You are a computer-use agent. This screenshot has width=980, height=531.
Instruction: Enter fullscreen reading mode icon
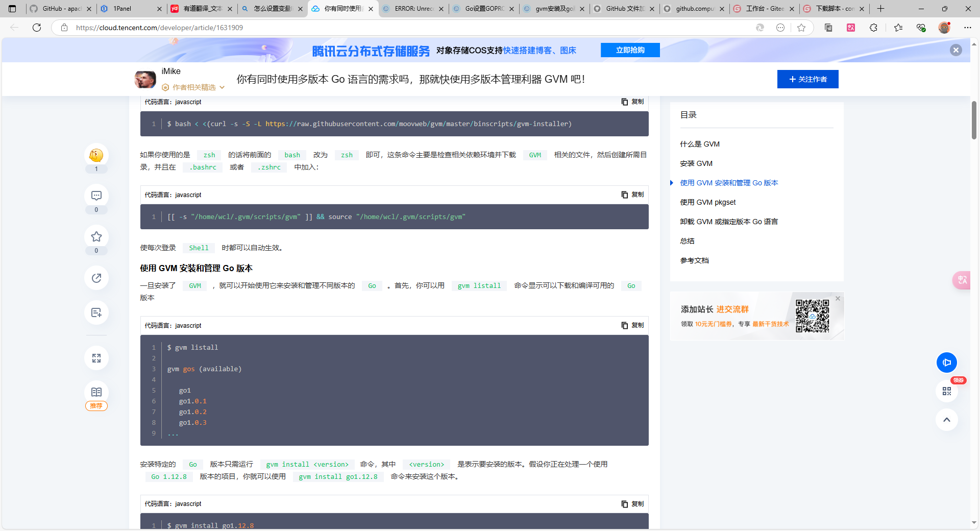(x=96, y=358)
